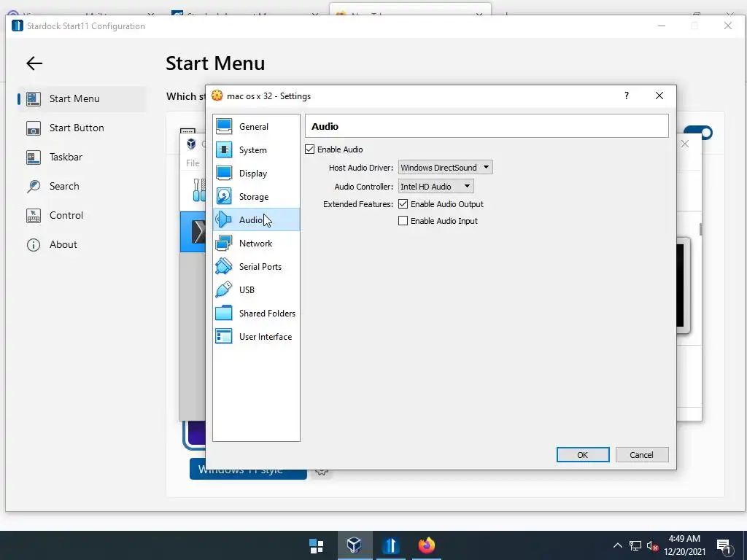Screen dimensions: 747x560
Task: Click the Start Button icon in Start11 sidebar
Action: point(34,128)
